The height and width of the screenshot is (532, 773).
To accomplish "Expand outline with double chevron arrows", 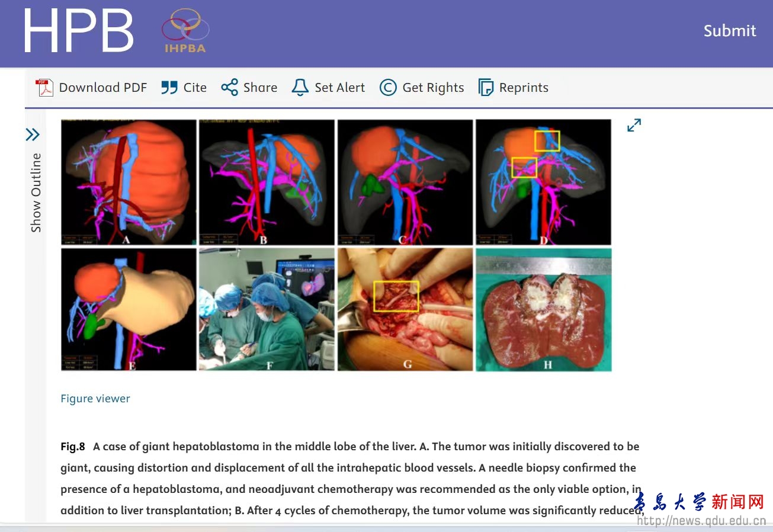I will (x=33, y=135).
